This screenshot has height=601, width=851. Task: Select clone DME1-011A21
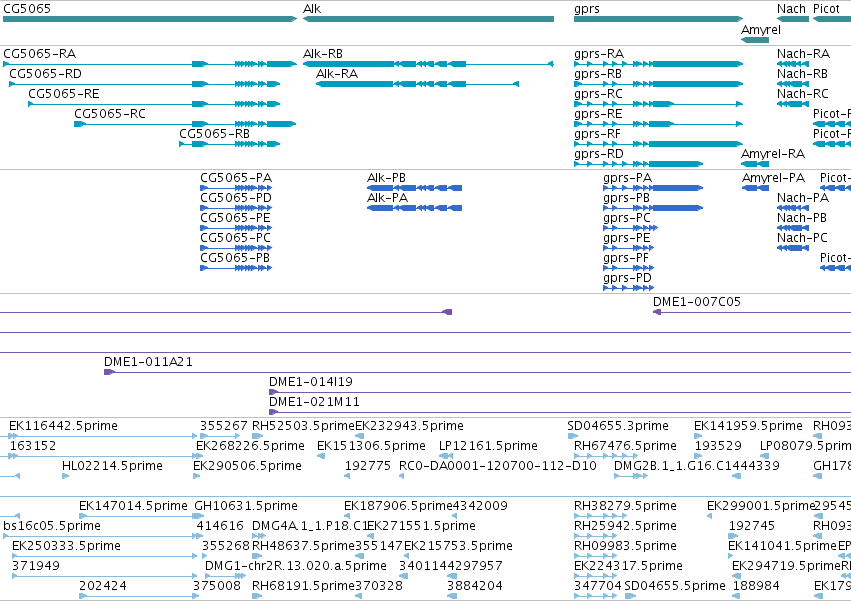click(x=478, y=372)
